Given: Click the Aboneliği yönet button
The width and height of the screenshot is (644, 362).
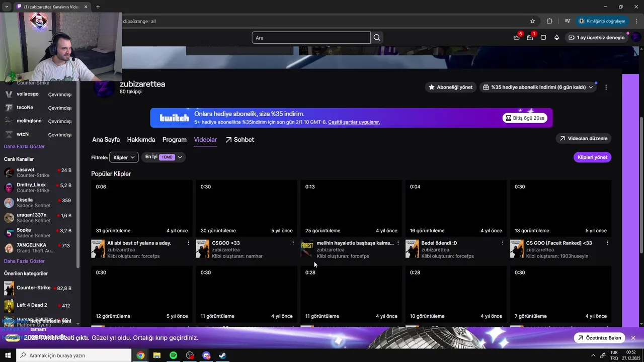Looking at the screenshot, I should (450, 87).
